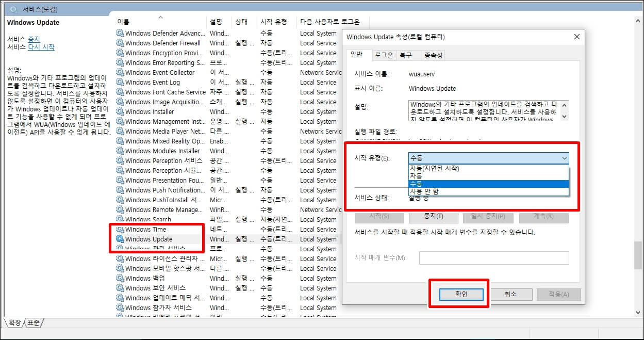Click gear icon of Windows 모바일 핫스팟
This screenshot has height=340, width=644.
[x=120, y=269]
